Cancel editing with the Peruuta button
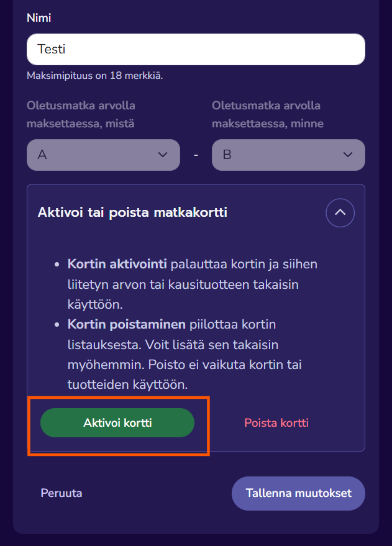This screenshot has height=546, width=392. pyautogui.click(x=62, y=493)
